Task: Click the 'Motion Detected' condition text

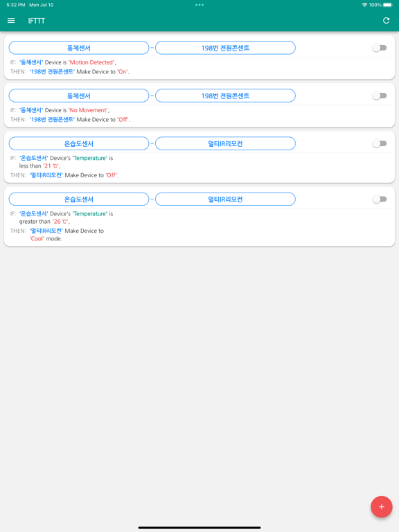Action: tap(91, 62)
